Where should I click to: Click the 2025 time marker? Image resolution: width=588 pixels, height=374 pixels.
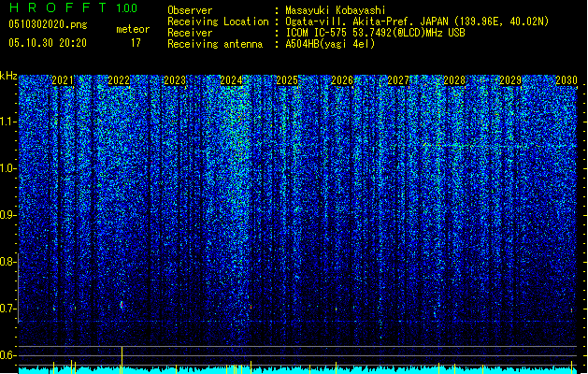coord(287,80)
